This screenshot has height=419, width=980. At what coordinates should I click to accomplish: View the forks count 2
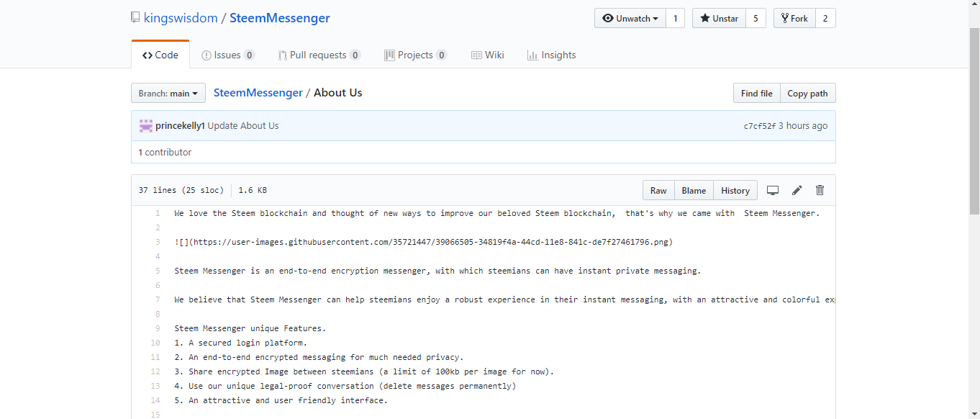tap(825, 18)
